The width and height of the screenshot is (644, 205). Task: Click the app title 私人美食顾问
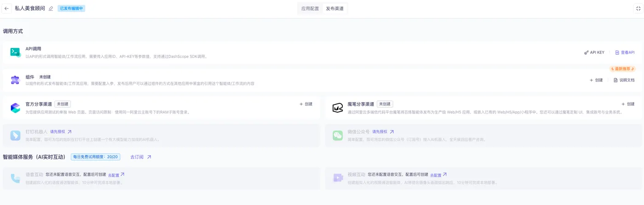coord(30,8)
